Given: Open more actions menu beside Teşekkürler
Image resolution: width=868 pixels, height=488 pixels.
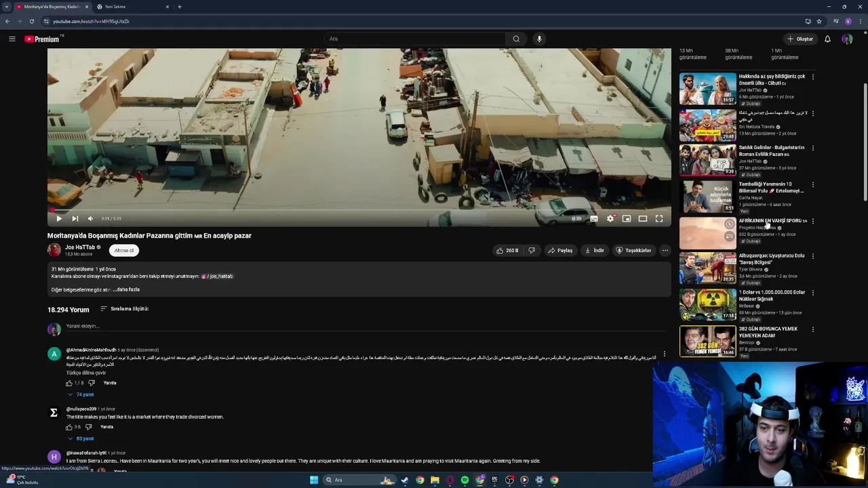Looking at the screenshot, I should tap(665, 250).
